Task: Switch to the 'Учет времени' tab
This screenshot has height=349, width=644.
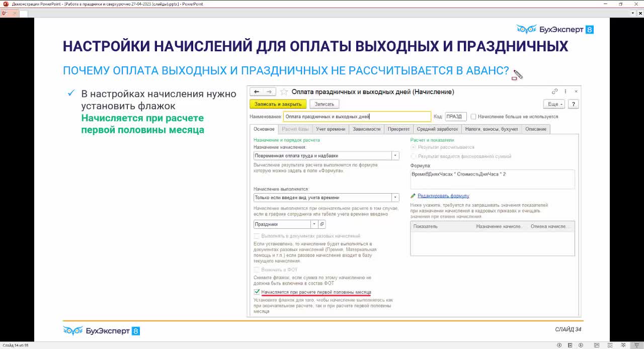Action: 331,129
